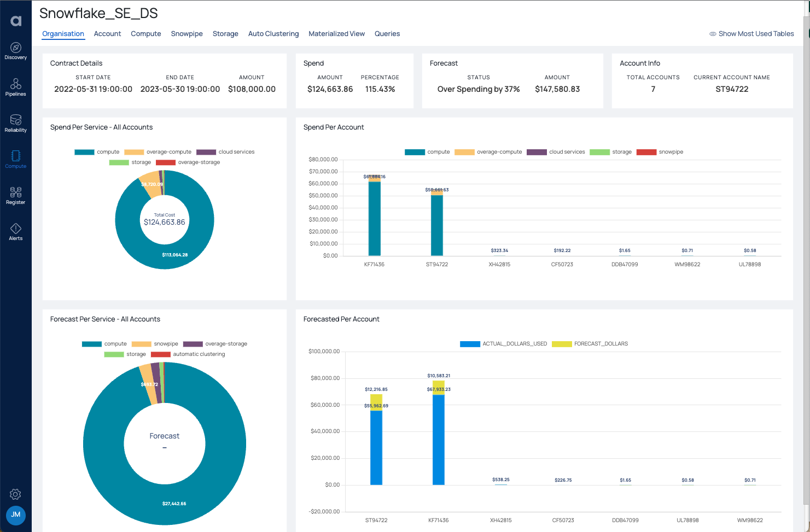
Task: Click the XH42815 label in Spend Per Account
Action: [x=499, y=265]
